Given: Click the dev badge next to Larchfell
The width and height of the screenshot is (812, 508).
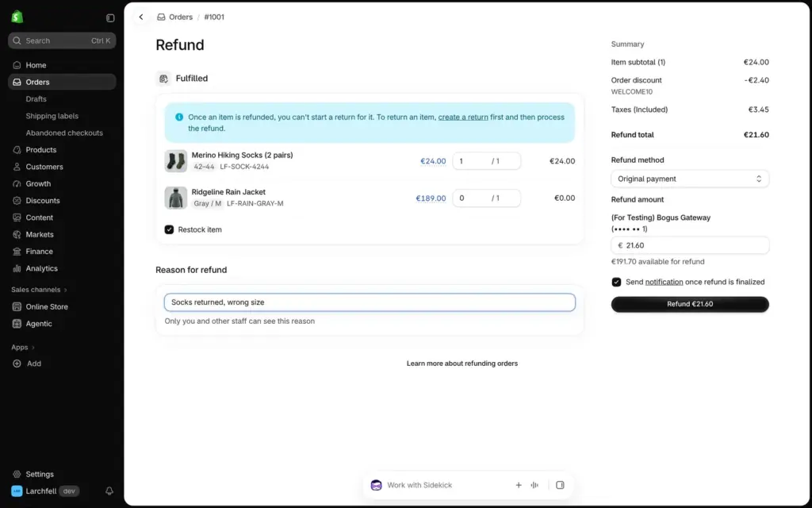Looking at the screenshot, I should click(69, 491).
